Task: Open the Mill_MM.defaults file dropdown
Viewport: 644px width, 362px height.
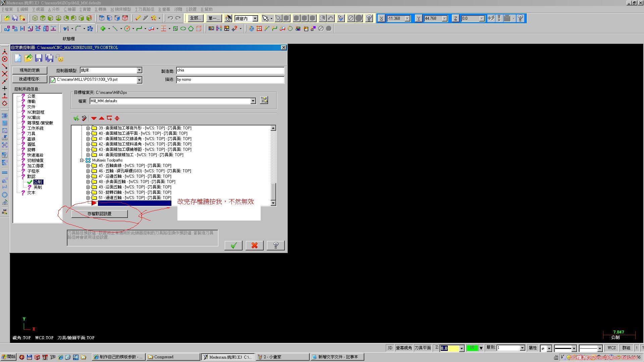Action: click(x=253, y=101)
